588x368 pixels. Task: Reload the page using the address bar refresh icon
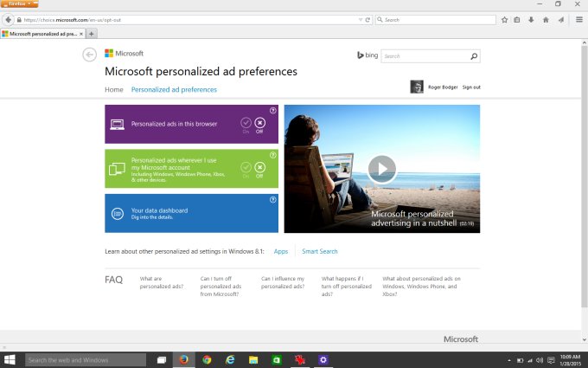click(x=367, y=20)
